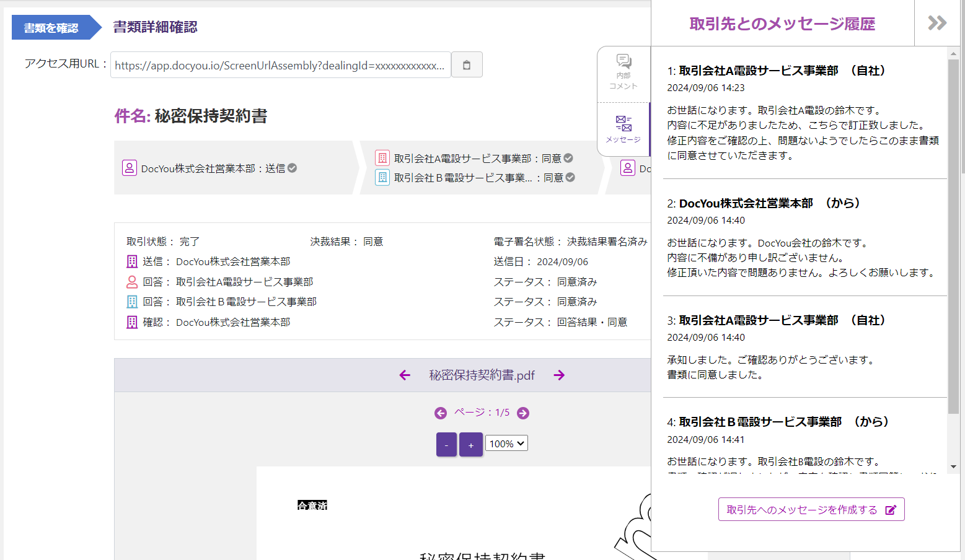Click the copy URL clipboard icon
Image resolution: width=965 pixels, height=560 pixels.
point(467,65)
